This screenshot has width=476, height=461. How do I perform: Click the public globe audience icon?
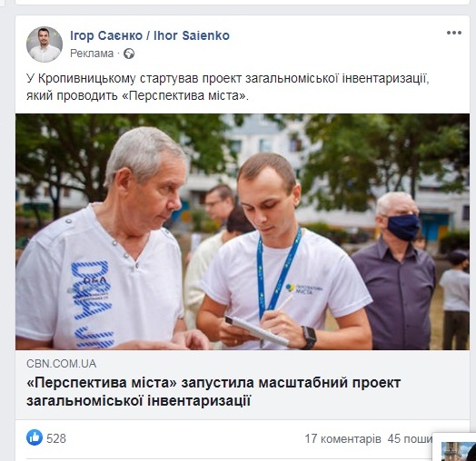pyautogui.click(x=129, y=54)
